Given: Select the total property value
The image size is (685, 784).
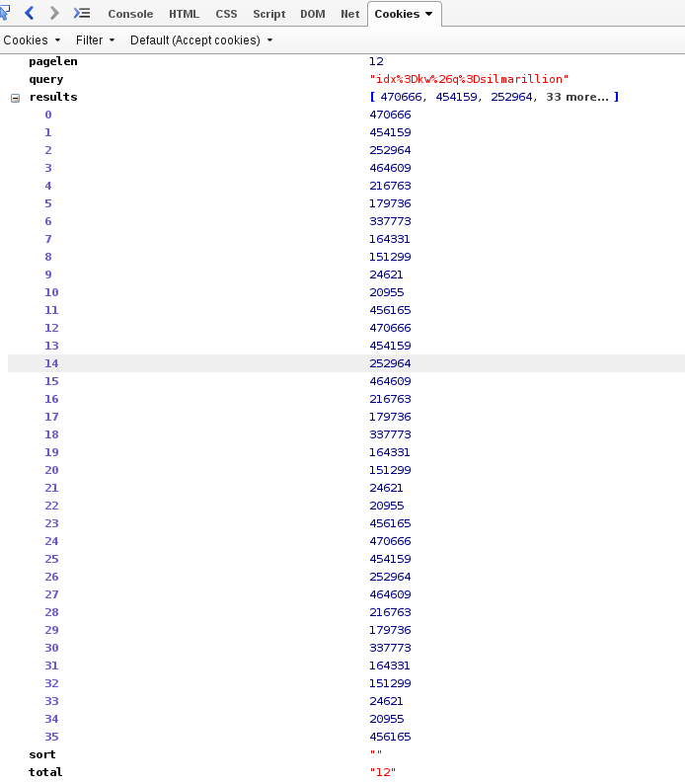Looking at the screenshot, I should pyautogui.click(x=381, y=772).
